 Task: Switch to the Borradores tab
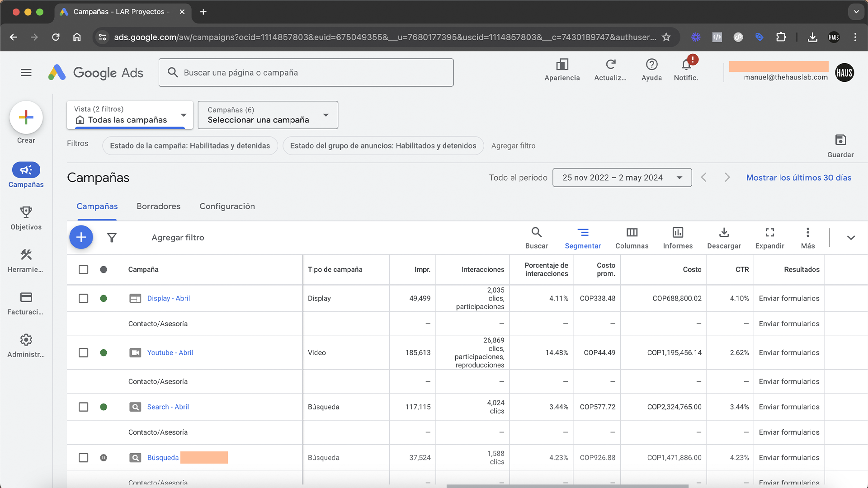pyautogui.click(x=158, y=206)
